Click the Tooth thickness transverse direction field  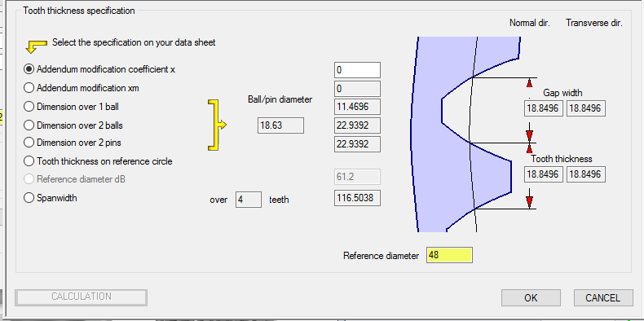click(x=586, y=174)
